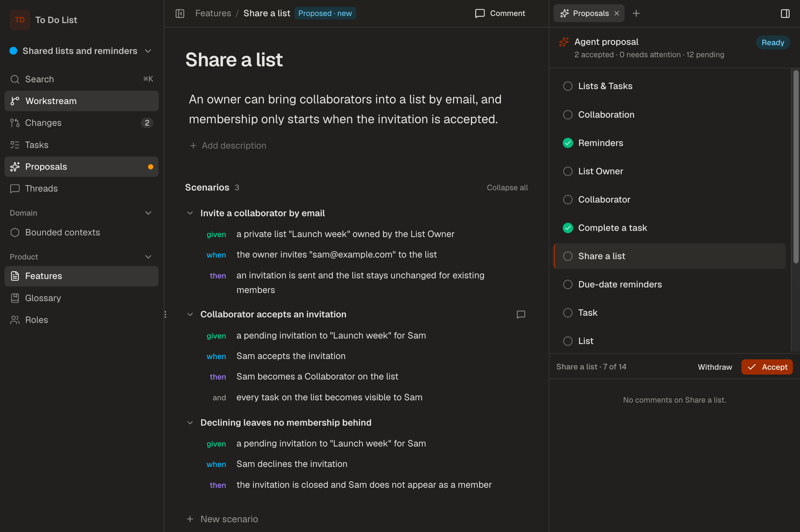Add a new proposals tab with plus
This screenshot has height=532, width=800.
[636, 13]
